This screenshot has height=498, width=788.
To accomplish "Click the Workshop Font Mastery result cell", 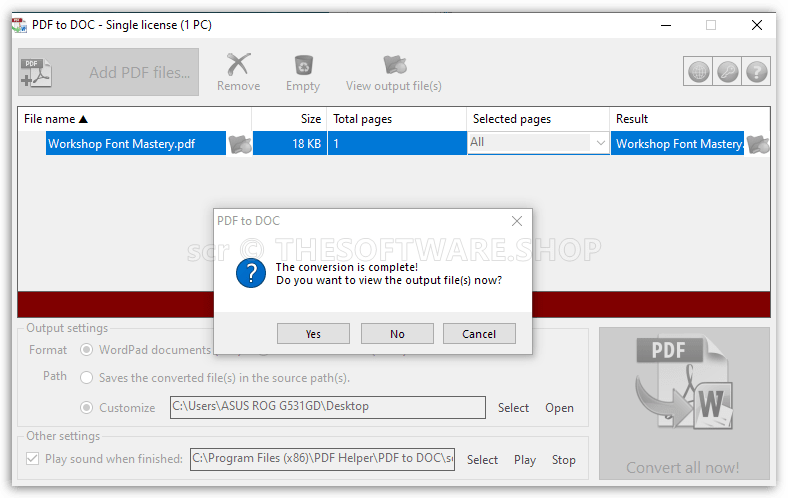I will click(x=677, y=144).
